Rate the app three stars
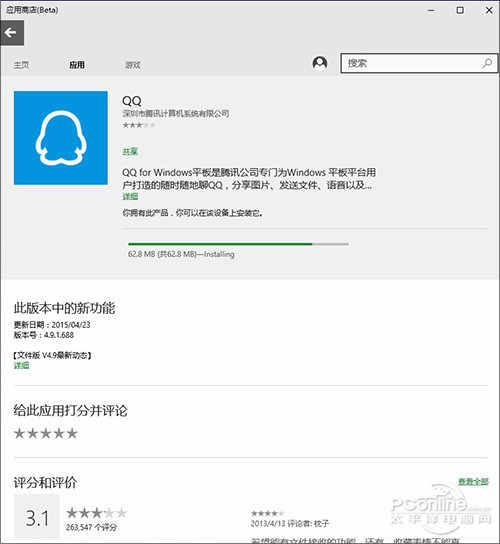Screen dimensions: 500x544 click(x=46, y=433)
